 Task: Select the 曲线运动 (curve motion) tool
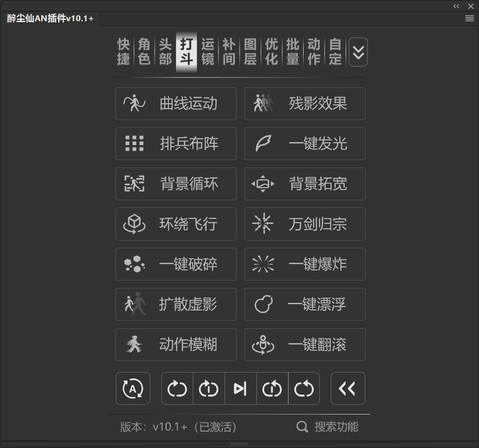tap(176, 104)
